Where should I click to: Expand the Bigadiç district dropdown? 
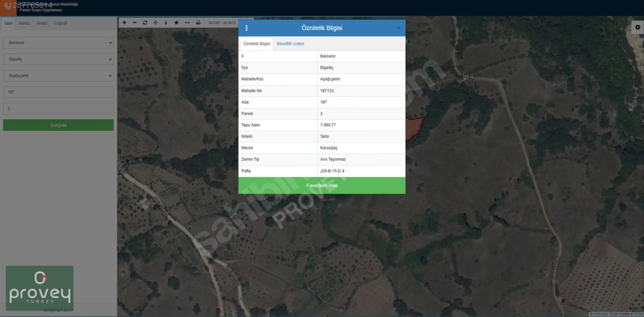click(x=58, y=59)
